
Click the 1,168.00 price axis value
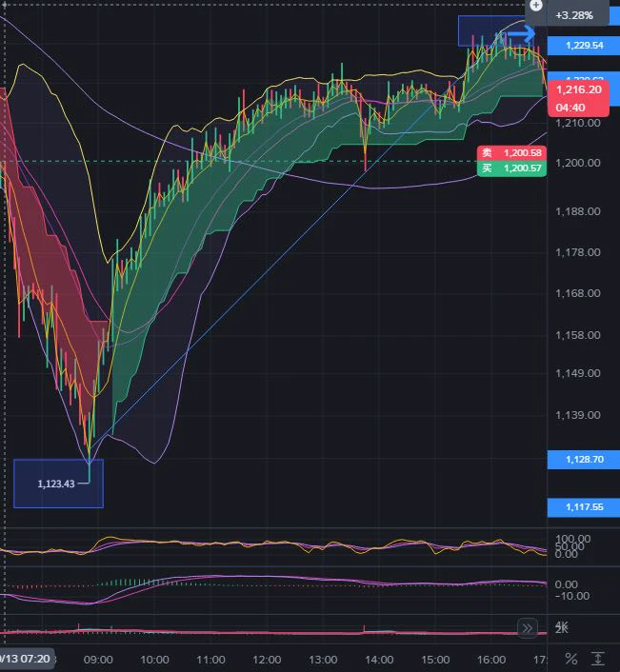coord(577,293)
